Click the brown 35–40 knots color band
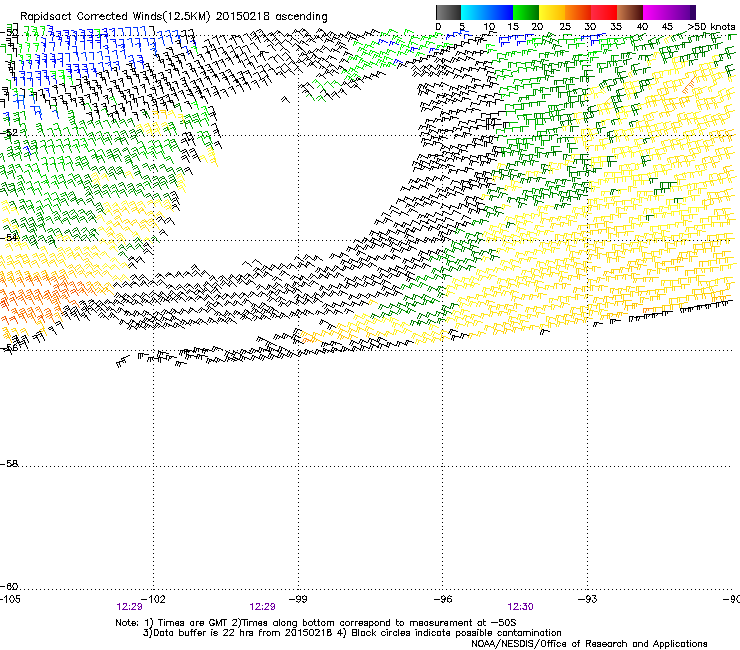This screenshot has width=740, height=650. tap(630, 12)
